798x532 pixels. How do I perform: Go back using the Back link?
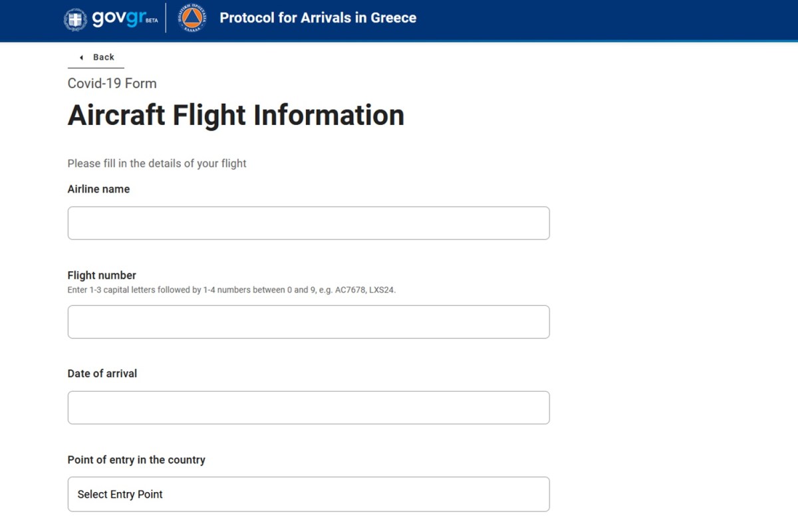coord(103,57)
